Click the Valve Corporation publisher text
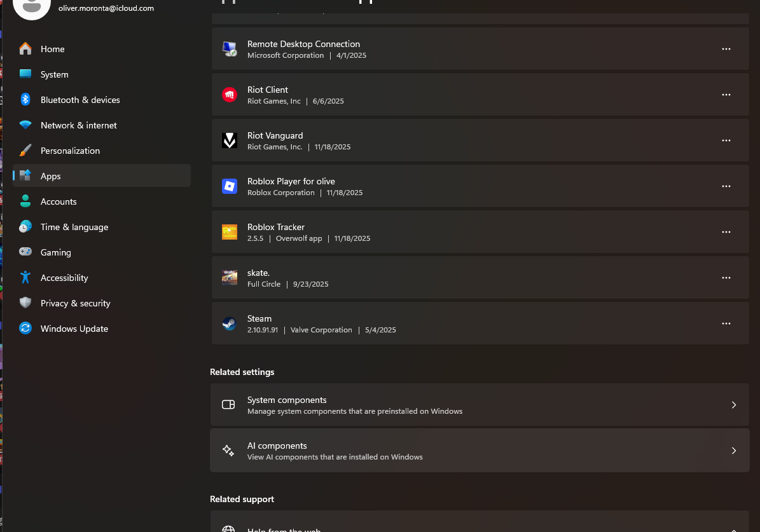Screen dimensions: 760x532 click(x=321, y=330)
